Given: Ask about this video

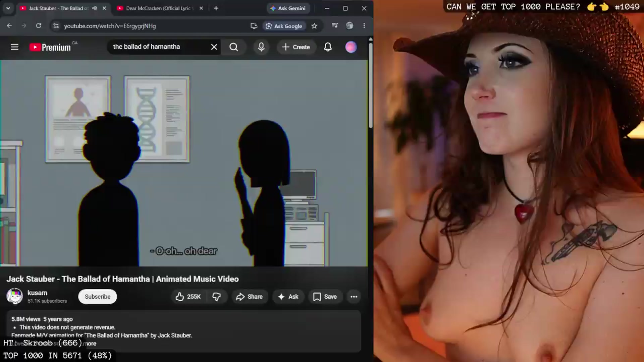Looking at the screenshot, I should click(x=288, y=297).
